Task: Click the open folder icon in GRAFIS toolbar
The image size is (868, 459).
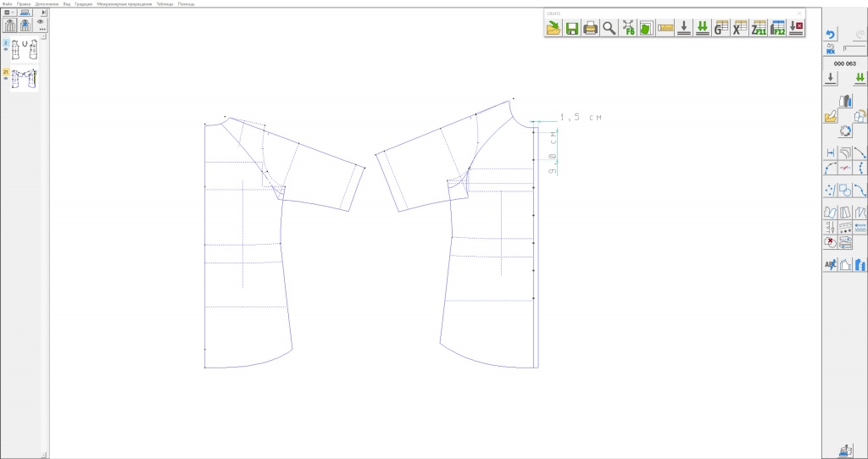Action: [x=554, y=28]
